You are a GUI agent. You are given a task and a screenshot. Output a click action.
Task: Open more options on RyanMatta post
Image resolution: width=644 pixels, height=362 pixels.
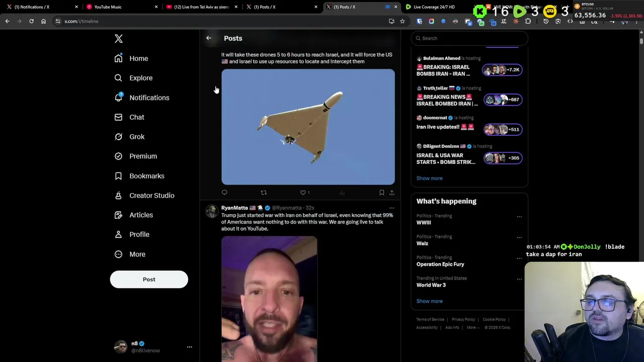tap(391, 208)
